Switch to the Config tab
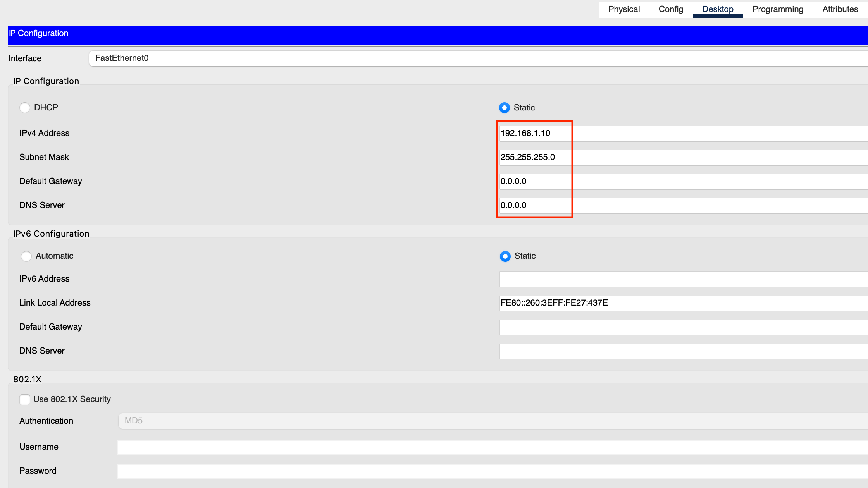Image resolution: width=868 pixels, height=488 pixels. point(671,9)
